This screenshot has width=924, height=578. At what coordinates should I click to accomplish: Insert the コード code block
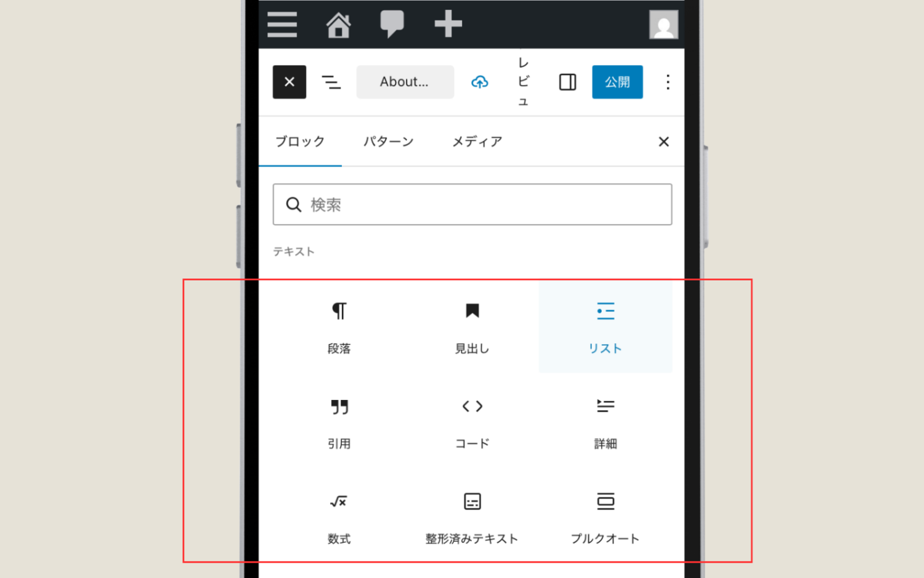pos(472,423)
